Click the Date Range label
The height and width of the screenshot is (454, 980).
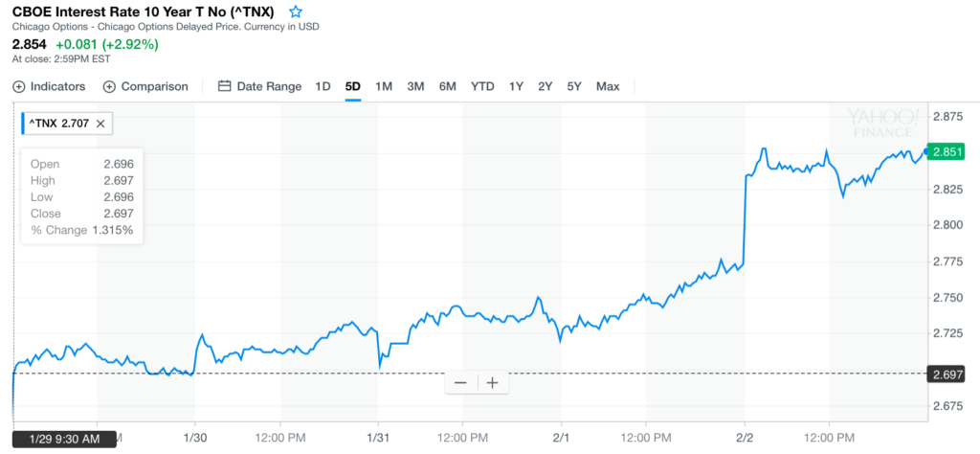point(269,86)
